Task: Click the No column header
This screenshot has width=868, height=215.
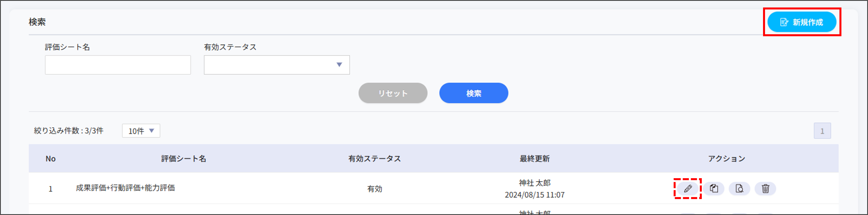Action: [51, 159]
